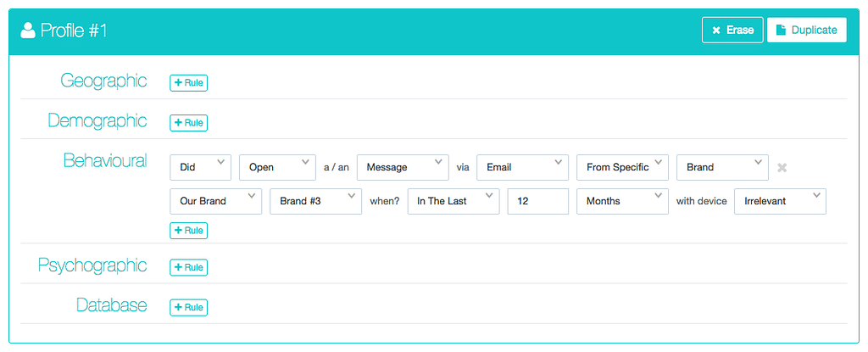Click the number field showing 12
The image size is (868, 352).
538,201
